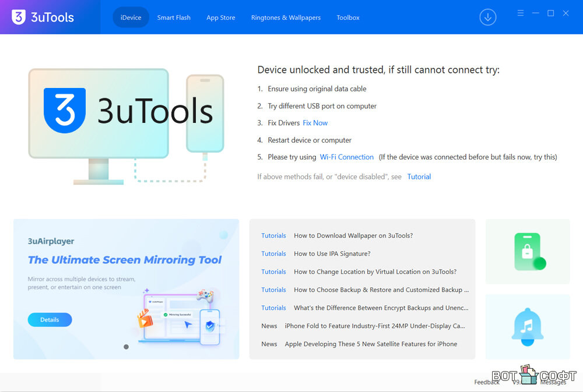Viewport: 583px width, 392px height.
Task: Switch to the Smart Flash tab
Action: pos(174,17)
